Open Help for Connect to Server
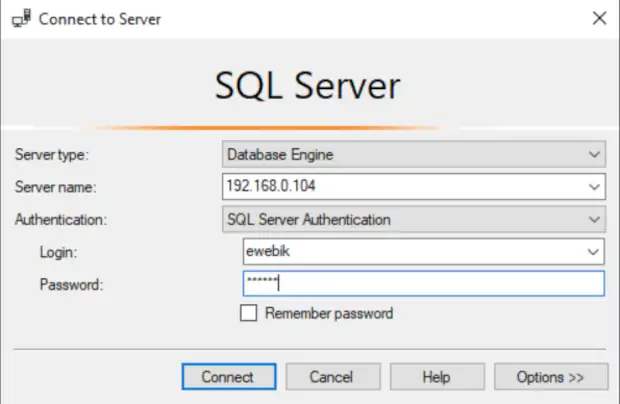 tap(437, 377)
